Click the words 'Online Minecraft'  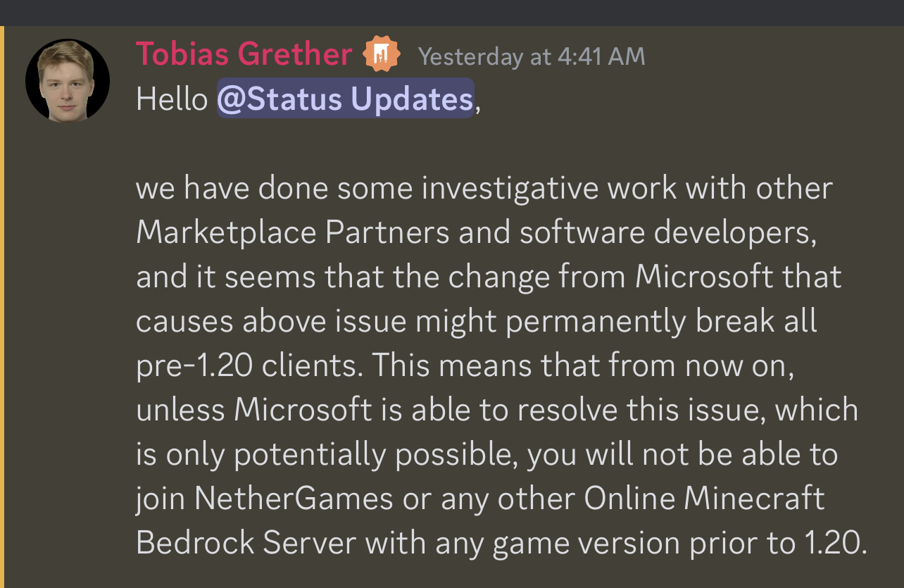click(x=705, y=499)
